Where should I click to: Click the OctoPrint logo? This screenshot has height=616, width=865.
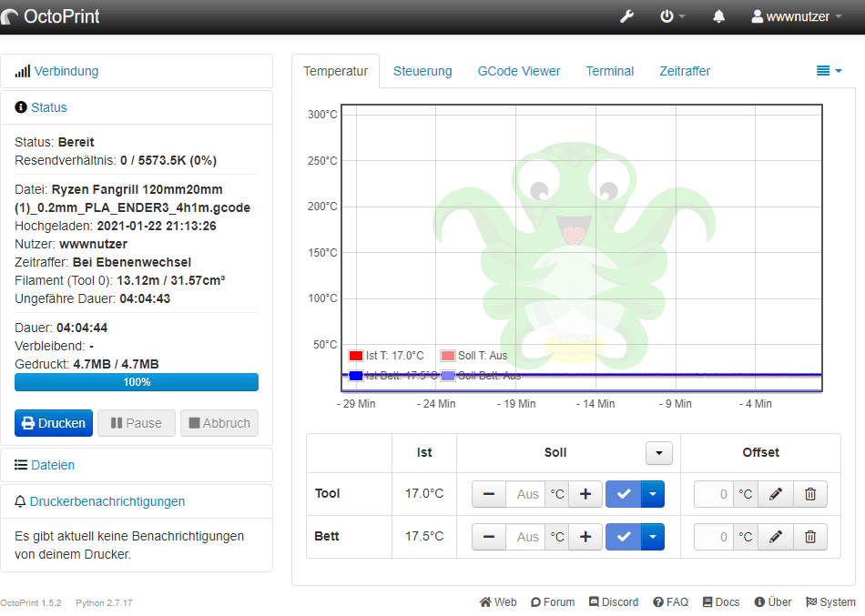(x=50, y=16)
